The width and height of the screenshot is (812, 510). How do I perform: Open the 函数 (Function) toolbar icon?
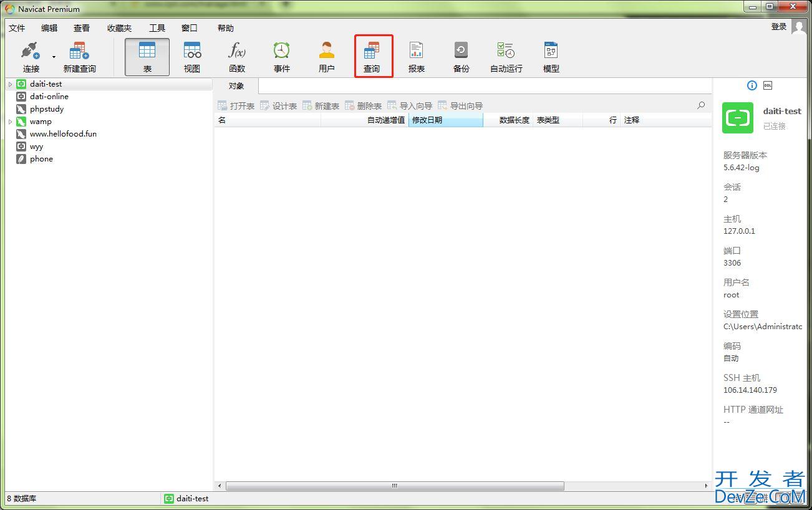pyautogui.click(x=237, y=56)
